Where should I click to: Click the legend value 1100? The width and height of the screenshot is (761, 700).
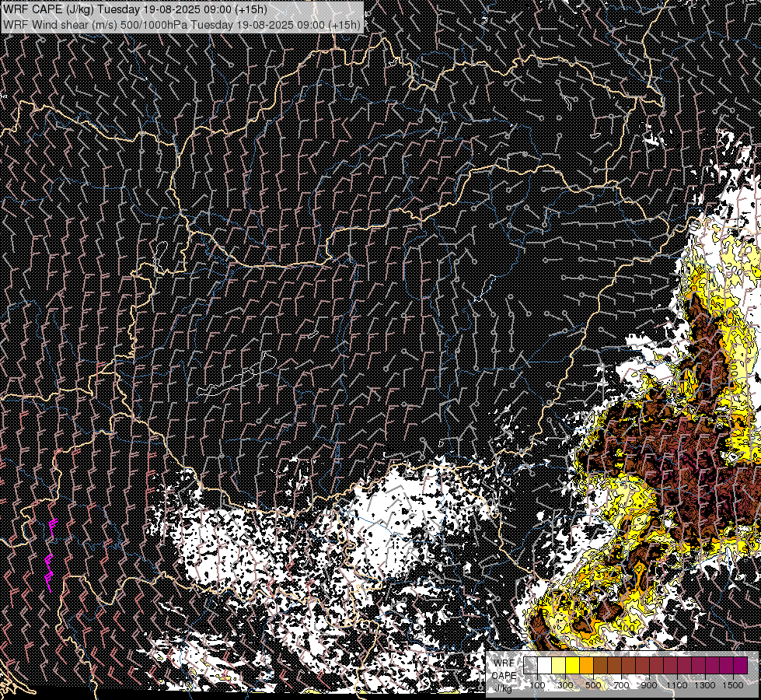coord(676,685)
